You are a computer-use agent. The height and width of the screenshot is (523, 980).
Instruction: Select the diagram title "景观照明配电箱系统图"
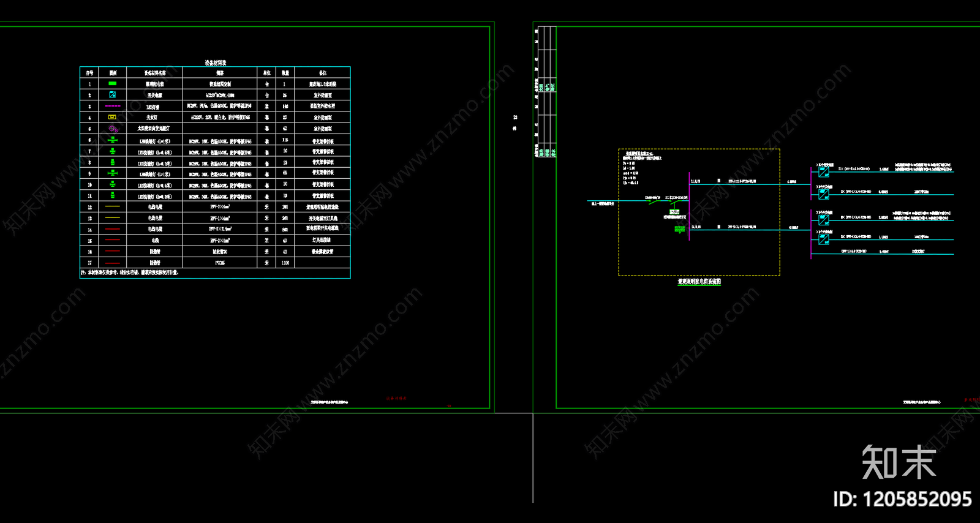(699, 282)
